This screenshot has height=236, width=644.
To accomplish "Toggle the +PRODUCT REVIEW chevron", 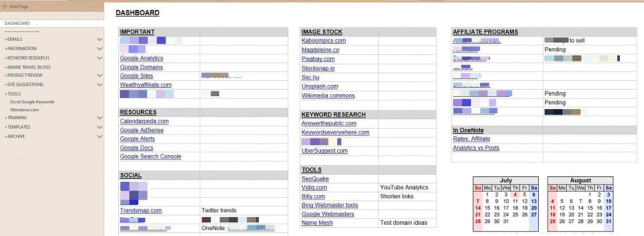I will tap(99, 75).
